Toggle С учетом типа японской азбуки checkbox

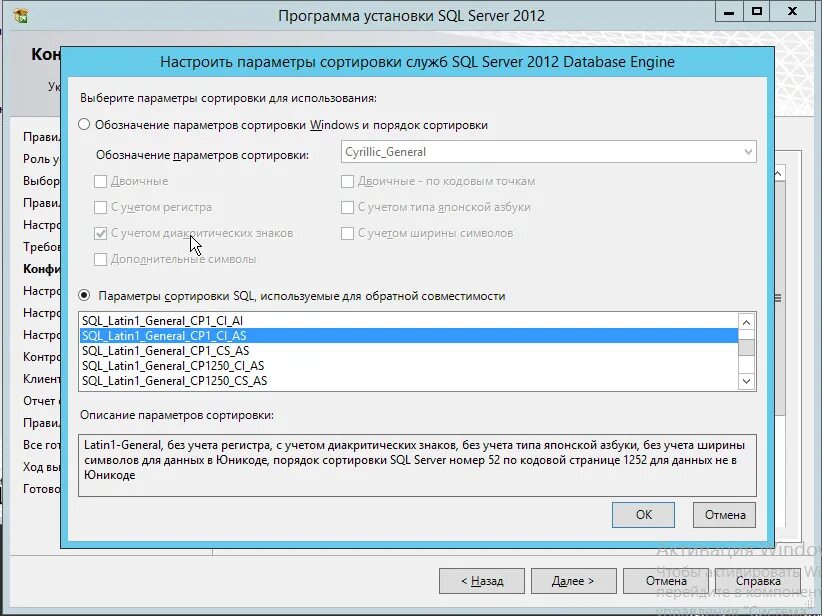[347, 207]
